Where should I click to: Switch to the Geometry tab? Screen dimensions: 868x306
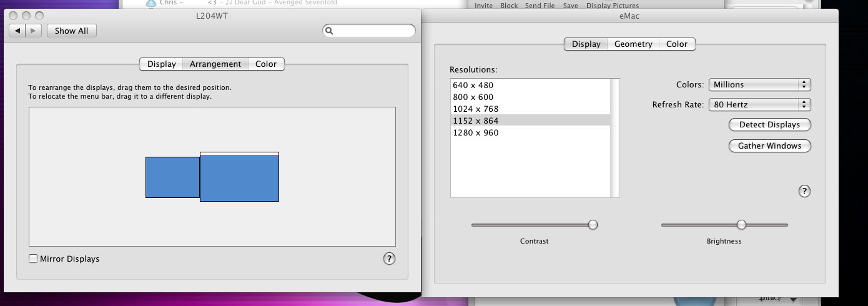coord(633,44)
